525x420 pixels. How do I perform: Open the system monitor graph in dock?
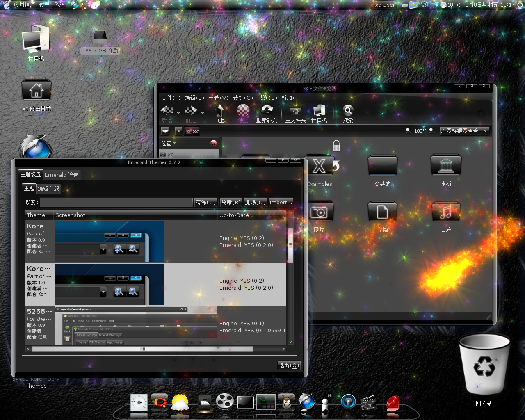(266, 402)
